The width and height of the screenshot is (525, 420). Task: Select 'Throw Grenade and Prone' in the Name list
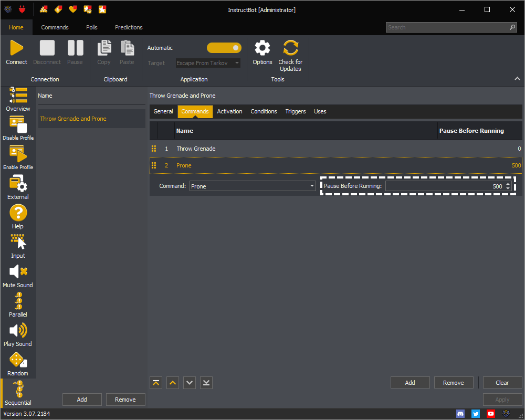coord(92,119)
